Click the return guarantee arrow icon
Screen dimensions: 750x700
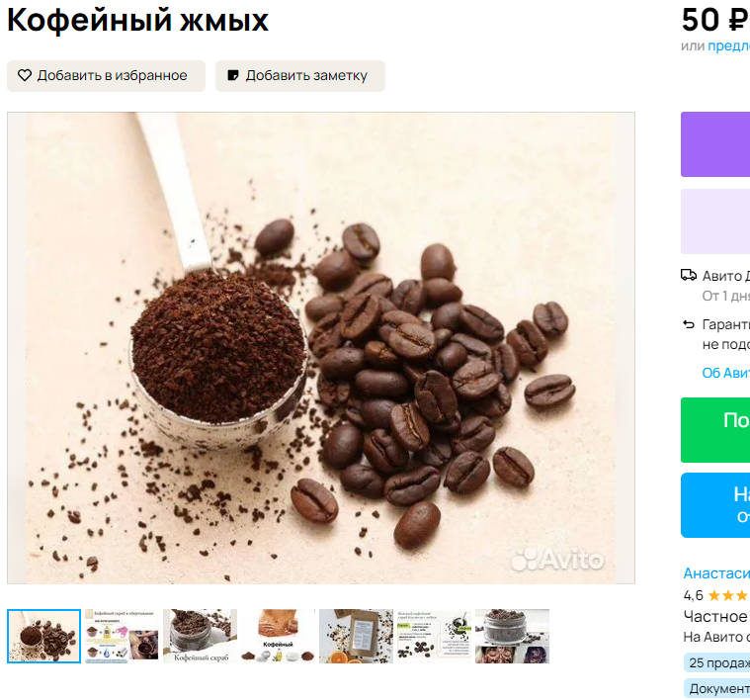pos(689,325)
